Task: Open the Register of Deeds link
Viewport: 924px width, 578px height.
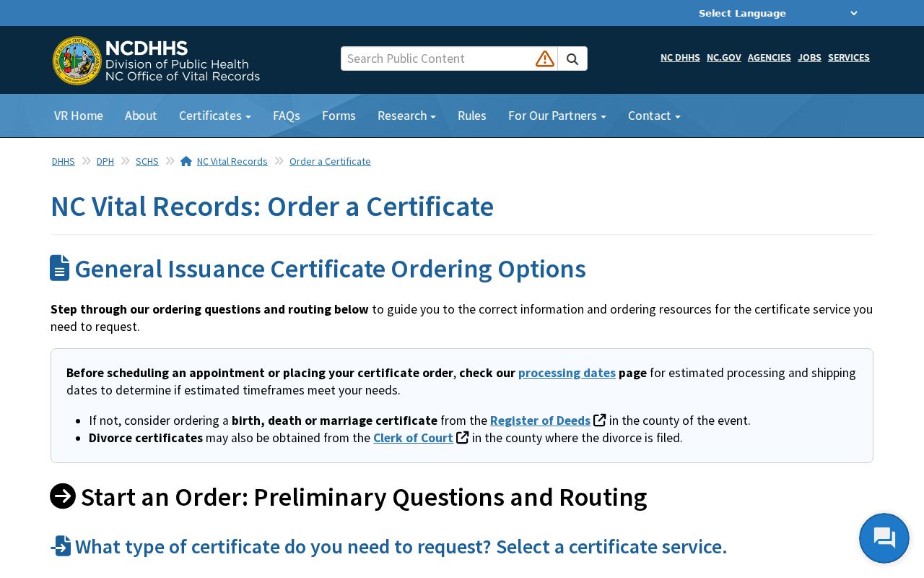Action: 540,420
